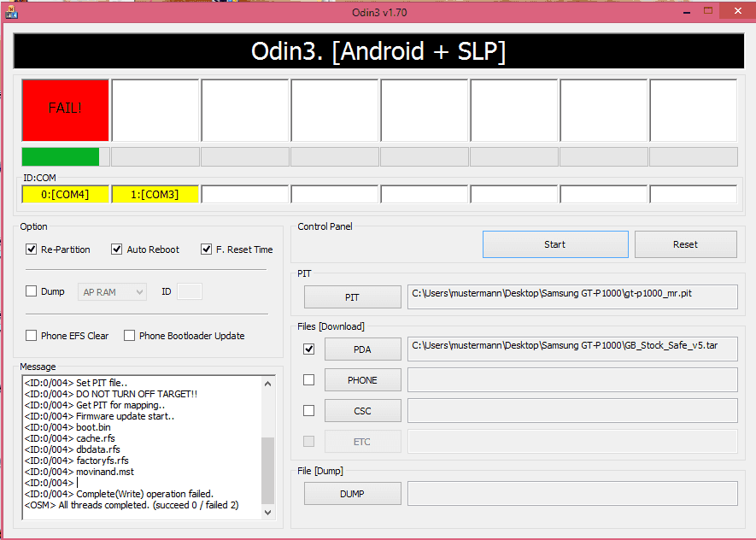Check the PHONE file checkbox
Image resolution: width=756 pixels, height=540 pixels.
308,380
